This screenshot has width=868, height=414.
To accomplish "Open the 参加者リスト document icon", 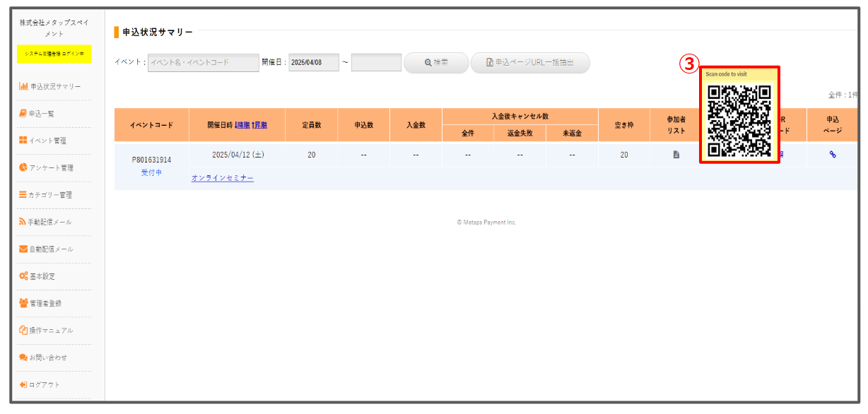I will (676, 155).
